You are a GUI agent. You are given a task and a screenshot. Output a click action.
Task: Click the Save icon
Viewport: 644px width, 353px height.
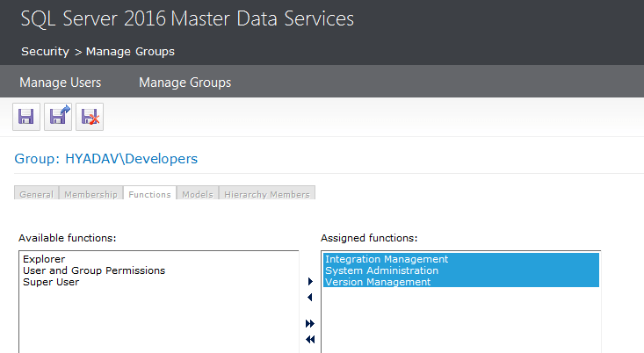26,117
